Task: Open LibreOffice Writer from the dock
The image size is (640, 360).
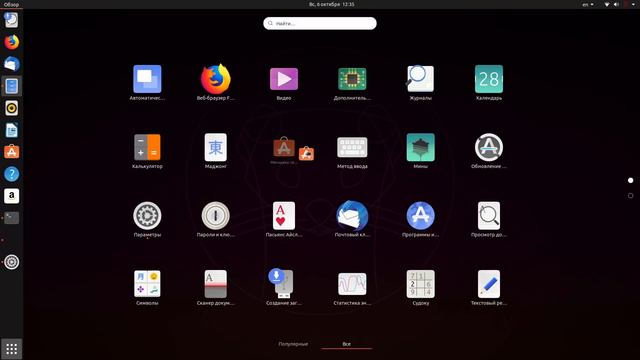Action: (x=11, y=130)
